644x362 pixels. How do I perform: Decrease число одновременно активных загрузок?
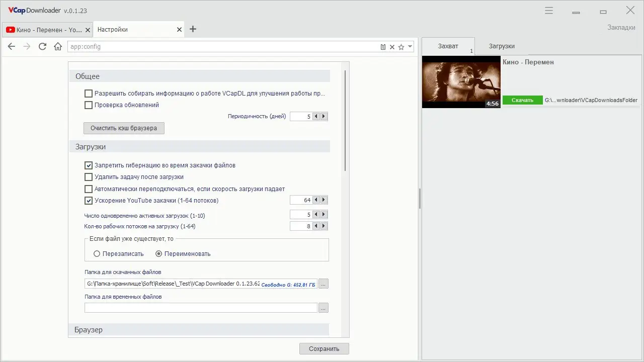316,215
